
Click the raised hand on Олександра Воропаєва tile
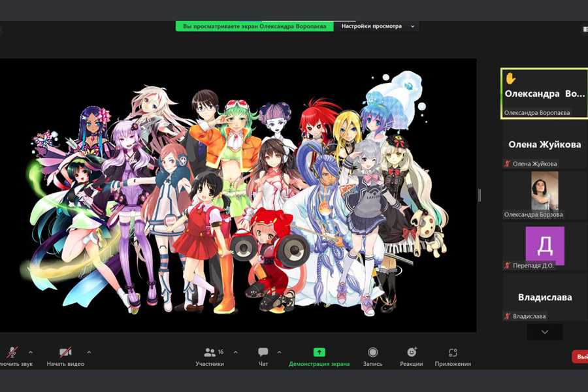coord(511,78)
